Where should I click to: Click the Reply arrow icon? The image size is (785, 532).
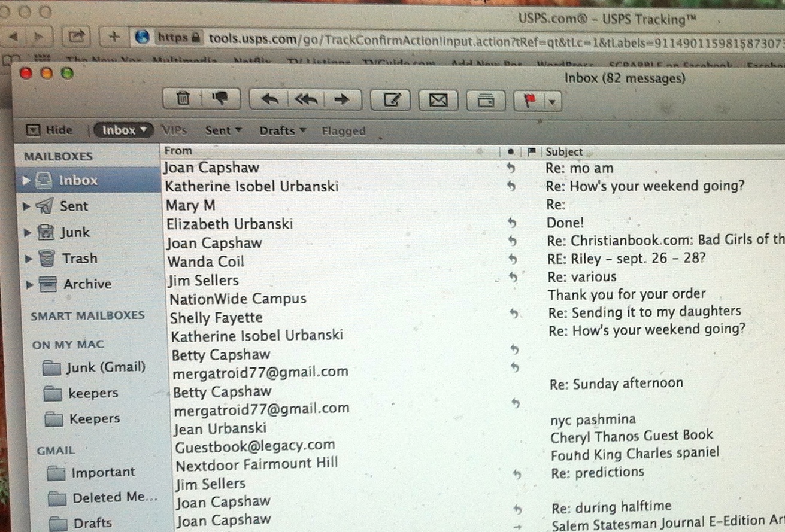click(x=270, y=100)
